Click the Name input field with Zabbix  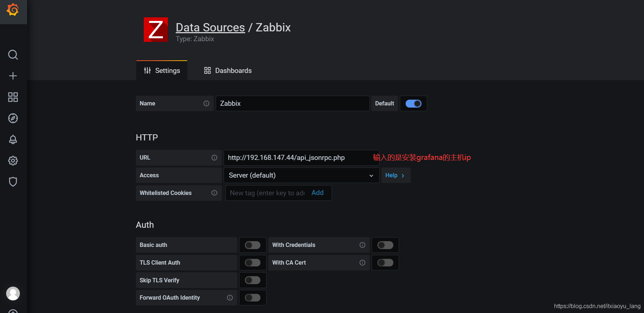(x=293, y=104)
